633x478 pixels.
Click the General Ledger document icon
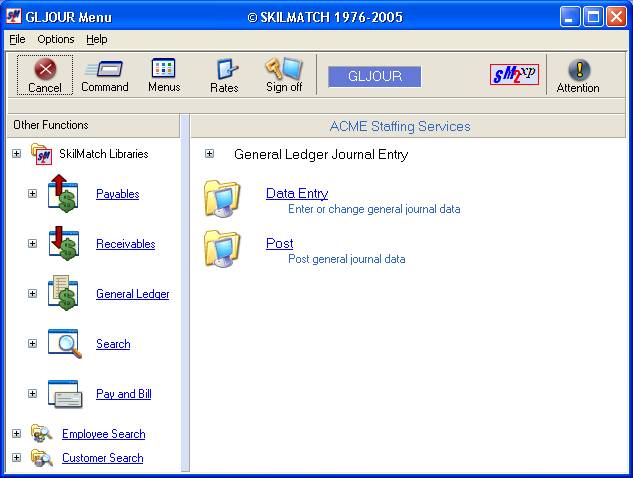[x=63, y=293]
